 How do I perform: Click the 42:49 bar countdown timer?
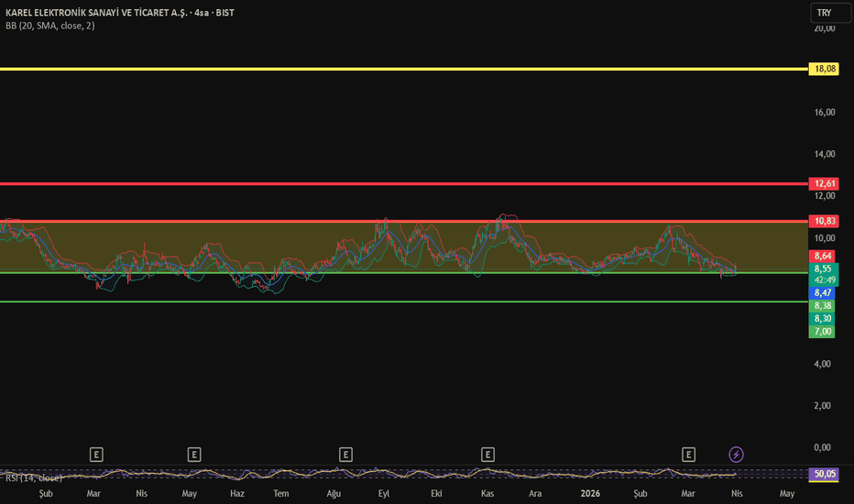[x=825, y=280]
